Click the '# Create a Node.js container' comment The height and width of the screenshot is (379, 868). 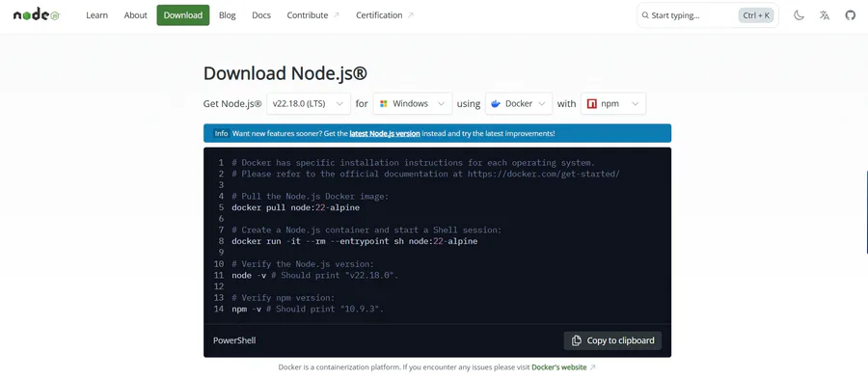[x=366, y=230]
